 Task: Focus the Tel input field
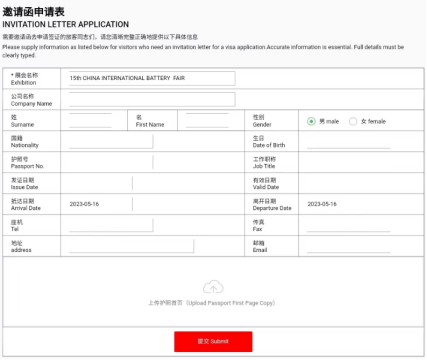[111, 225]
